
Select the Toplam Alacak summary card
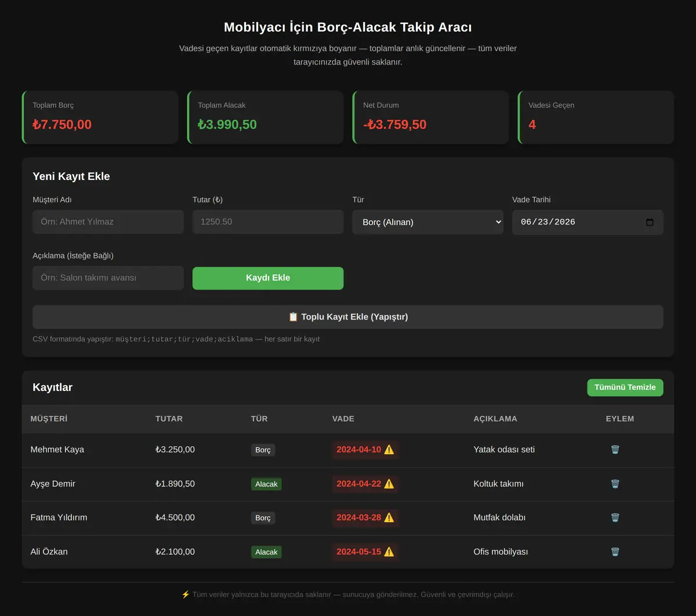pyautogui.click(x=265, y=117)
